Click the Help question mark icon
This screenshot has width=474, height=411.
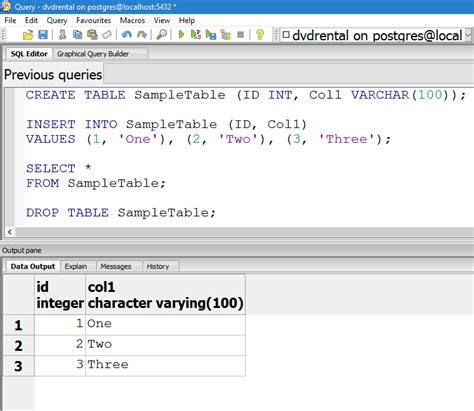(260, 35)
